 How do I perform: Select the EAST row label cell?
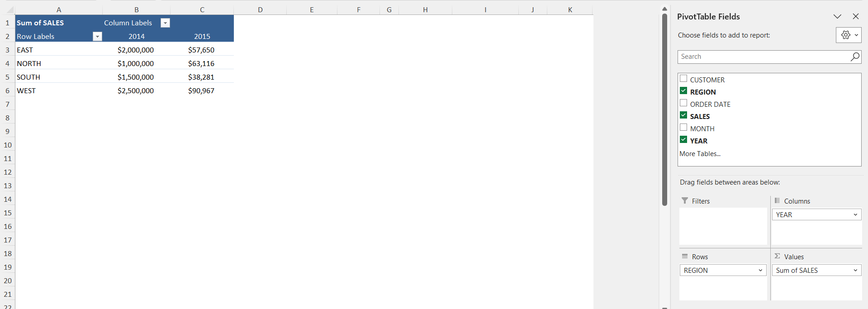[x=59, y=50]
